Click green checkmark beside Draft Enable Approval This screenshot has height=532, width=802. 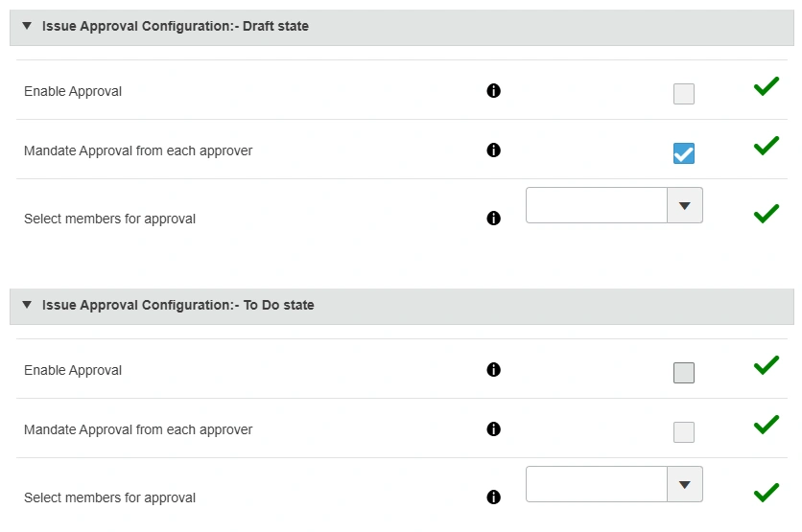(x=766, y=87)
